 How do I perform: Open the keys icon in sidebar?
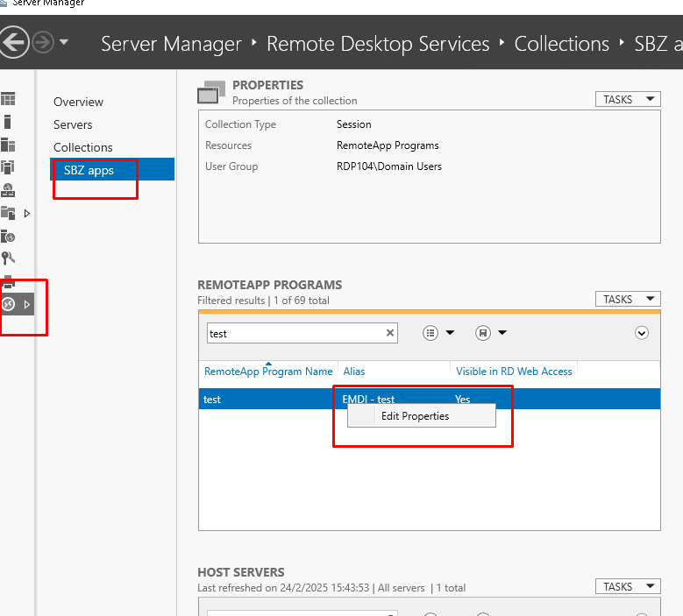click(x=8, y=258)
